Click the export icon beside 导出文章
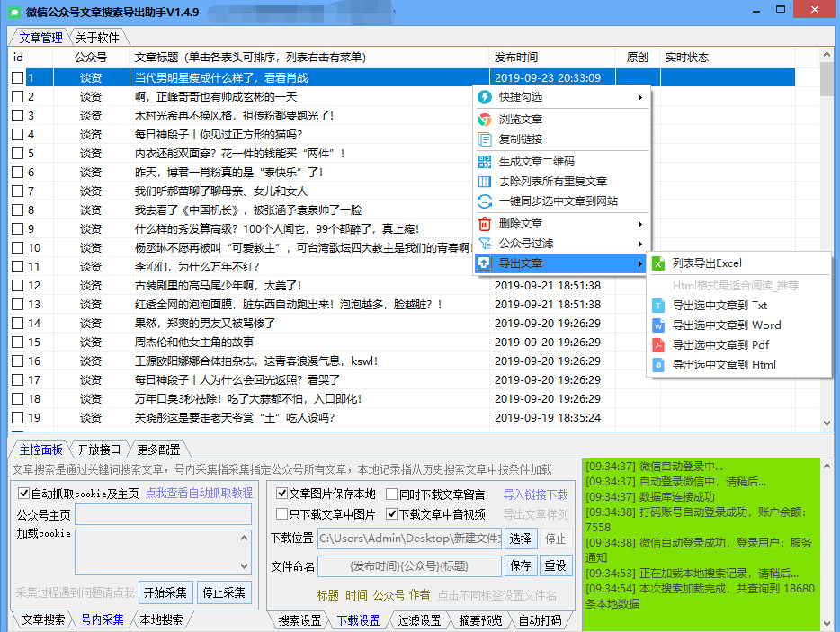Image resolution: width=840 pixels, height=632 pixels. click(484, 263)
